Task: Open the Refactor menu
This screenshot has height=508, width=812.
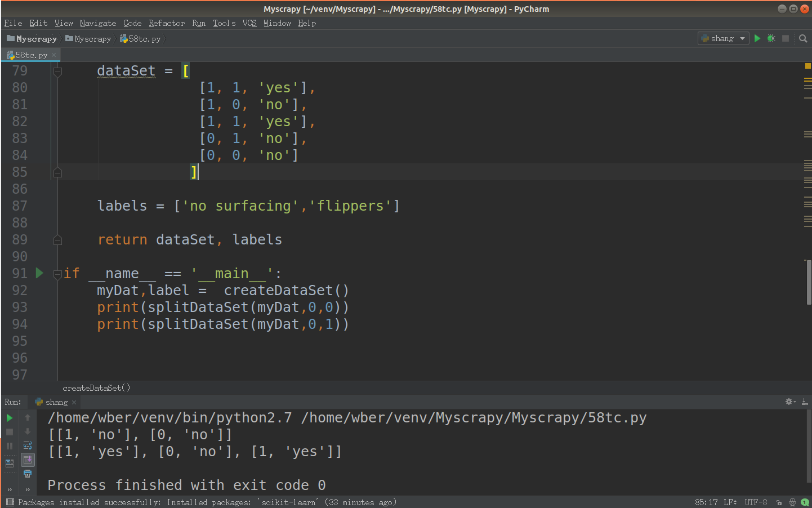Action: [x=167, y=23]
